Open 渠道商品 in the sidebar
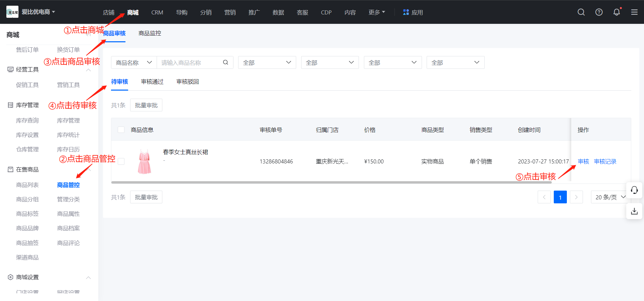 point(28,257)
